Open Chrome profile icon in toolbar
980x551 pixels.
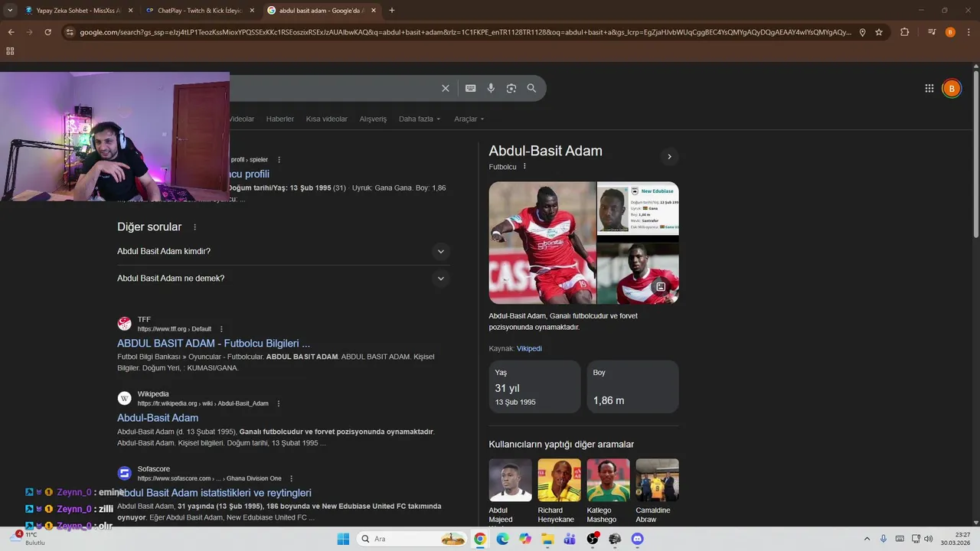pos(950,32)
